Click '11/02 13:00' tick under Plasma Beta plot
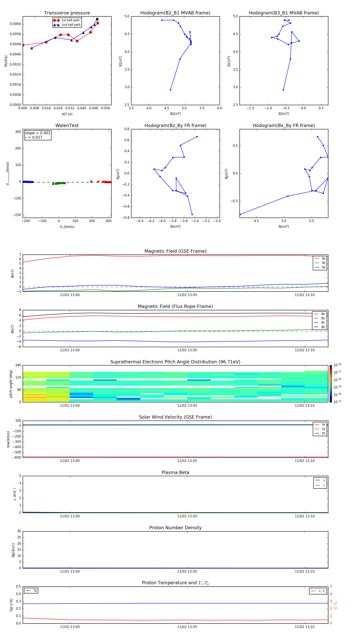351x644 pixels. pos(70,516)
